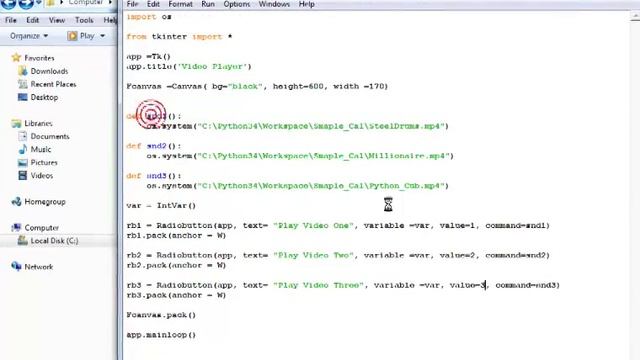Click the Documents library icon
The image size is (640, 360).
coord(23,136)
